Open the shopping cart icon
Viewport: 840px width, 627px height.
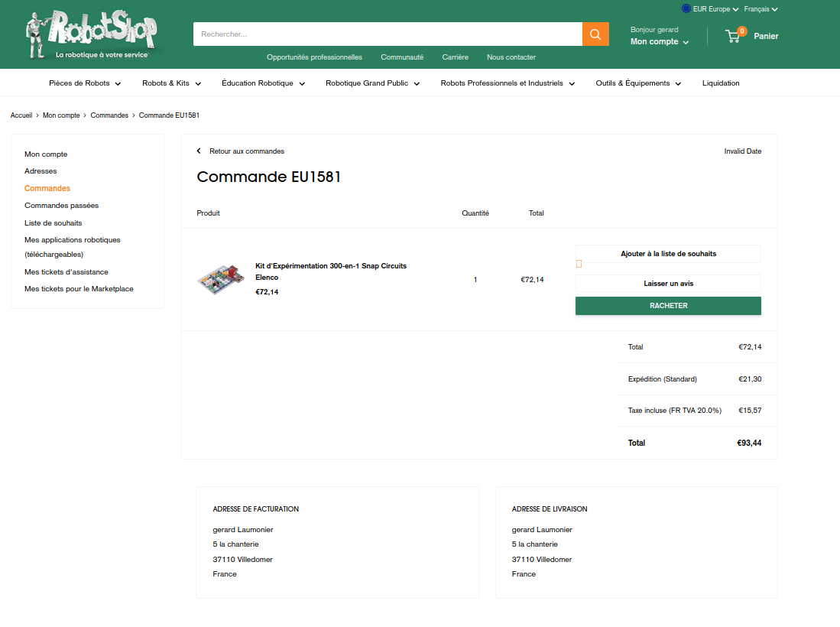pos(735,35)
